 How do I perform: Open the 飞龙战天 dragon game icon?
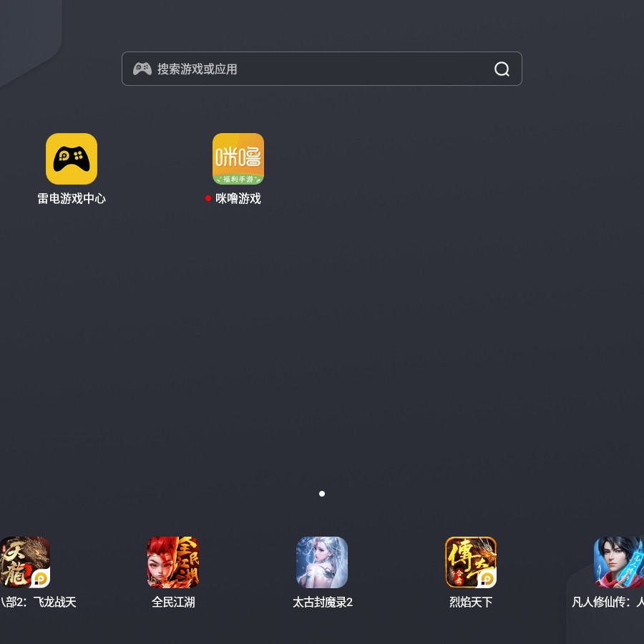[24, 562]
